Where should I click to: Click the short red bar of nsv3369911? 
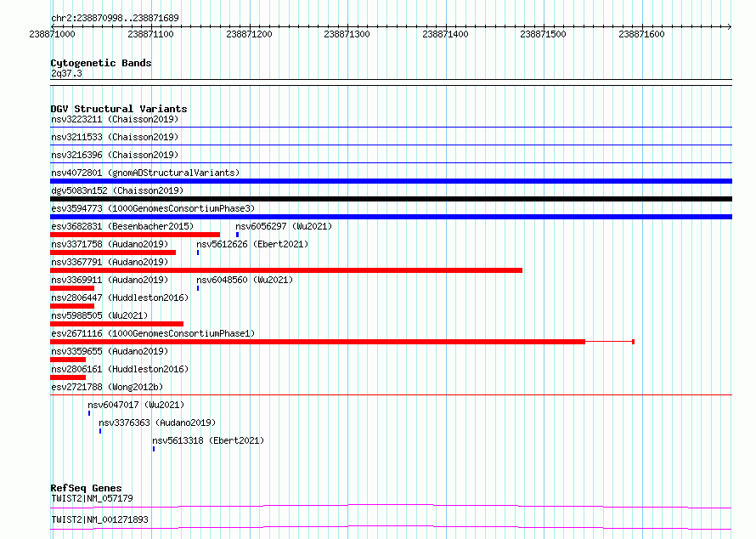[72, 288]
